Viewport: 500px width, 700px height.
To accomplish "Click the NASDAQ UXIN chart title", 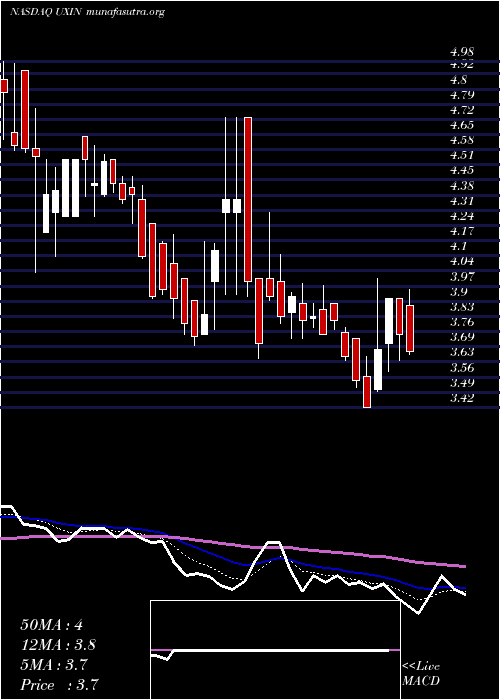I will tap(87, 12).
